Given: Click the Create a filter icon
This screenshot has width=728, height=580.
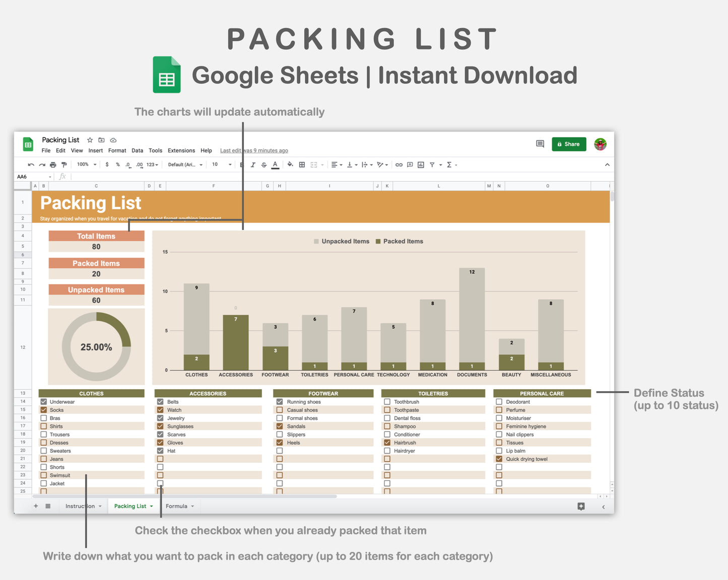Looking at the screenshot, I should coord(432,165).
